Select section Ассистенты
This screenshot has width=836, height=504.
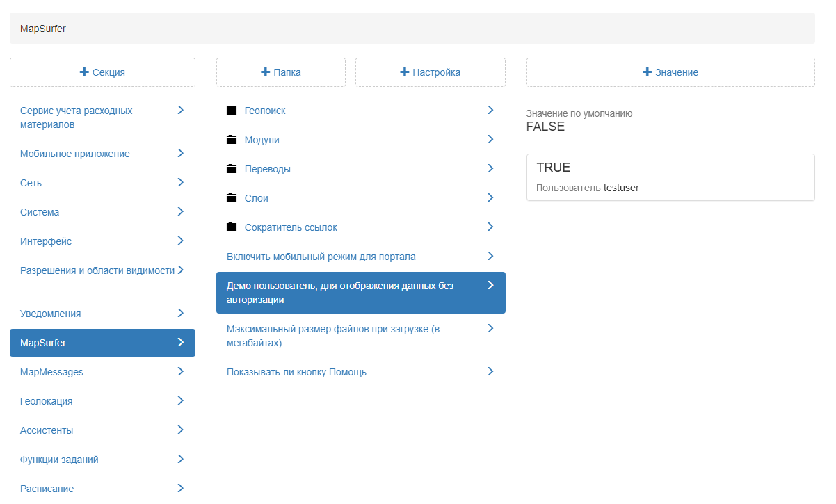coord(102,430)
